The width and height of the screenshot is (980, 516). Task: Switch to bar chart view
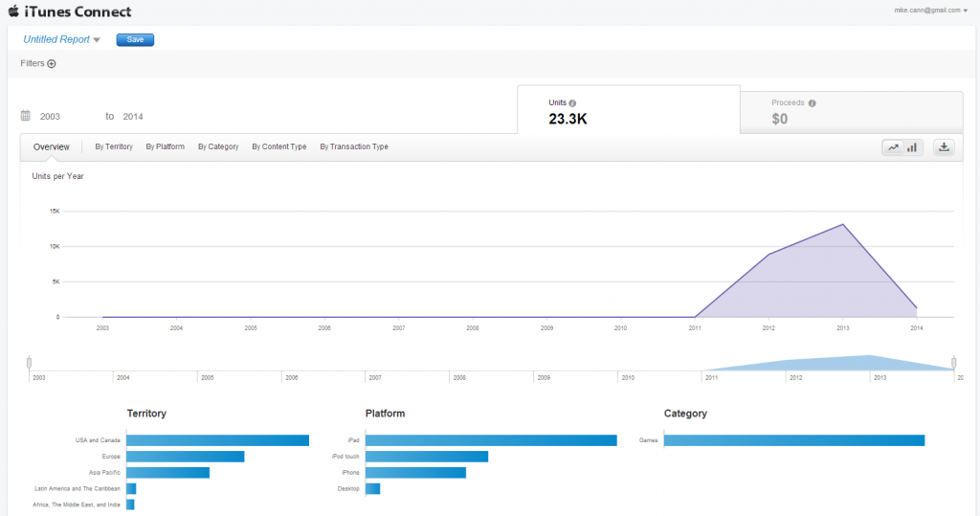(912, 147)
